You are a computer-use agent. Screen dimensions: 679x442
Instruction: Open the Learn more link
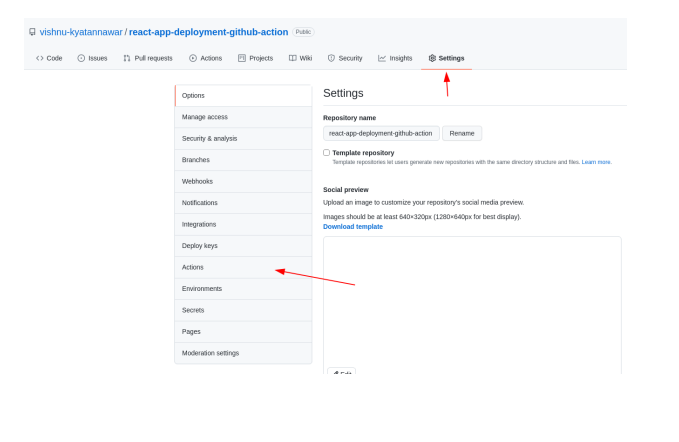[x=596, y=162]
